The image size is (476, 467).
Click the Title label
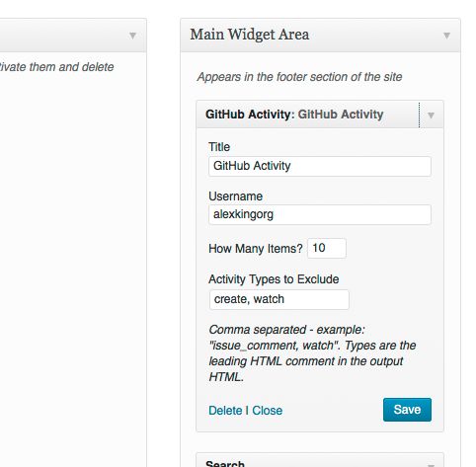click(x=219, y=147)
